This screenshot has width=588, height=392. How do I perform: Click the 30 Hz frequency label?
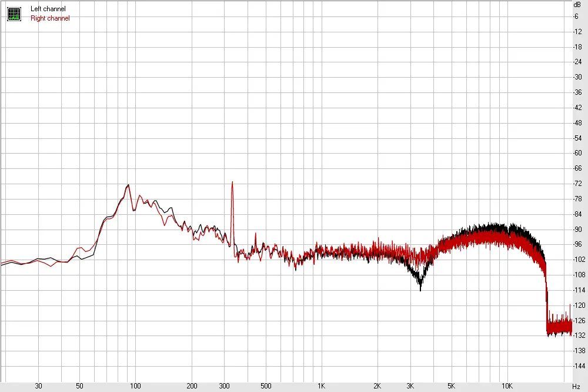click(38, 386)
